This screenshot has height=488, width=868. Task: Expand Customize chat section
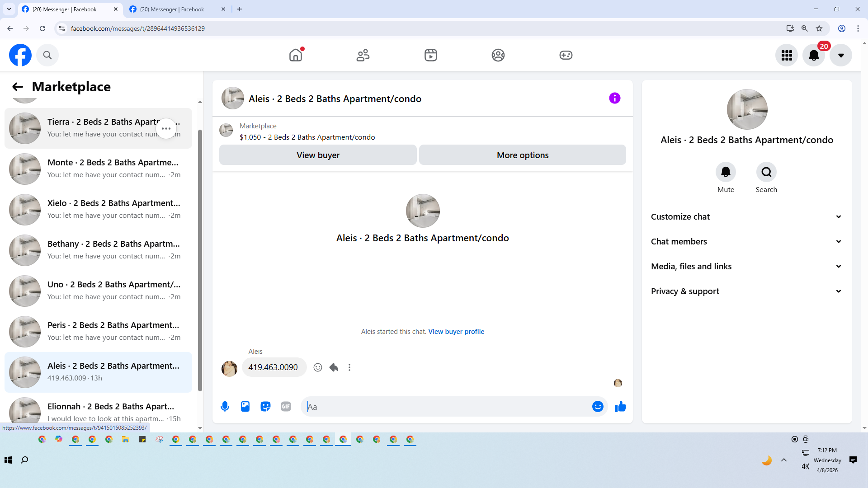click(747, 217)
